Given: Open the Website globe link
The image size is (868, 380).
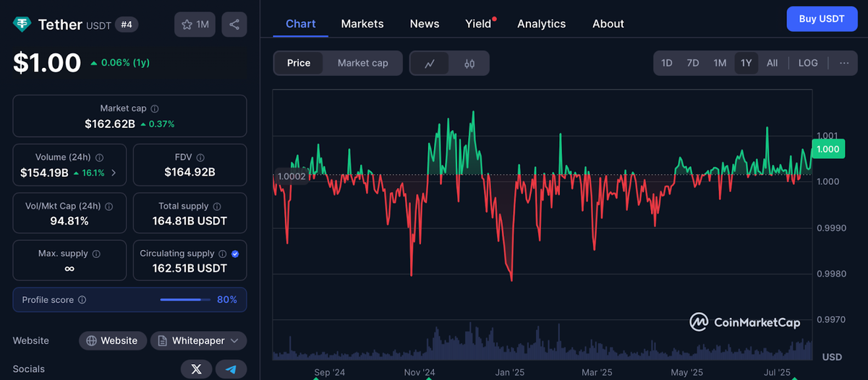Looking at the screenshot, I should coord(113,340).
